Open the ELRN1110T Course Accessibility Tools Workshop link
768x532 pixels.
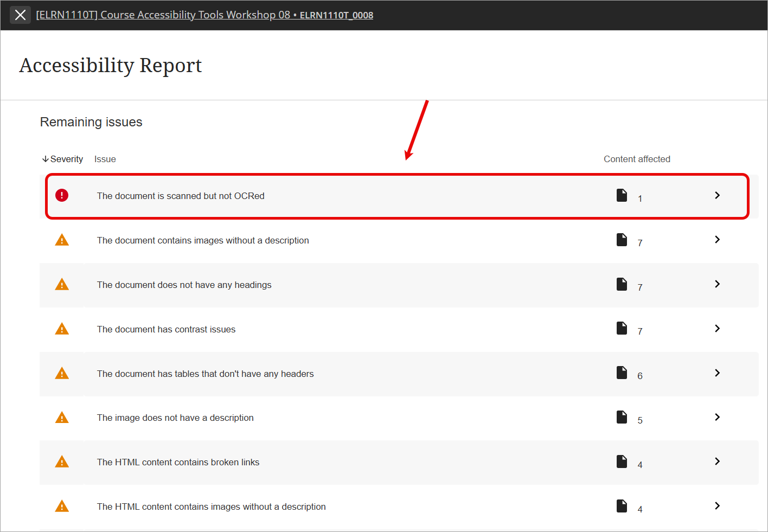pos(204,15)
